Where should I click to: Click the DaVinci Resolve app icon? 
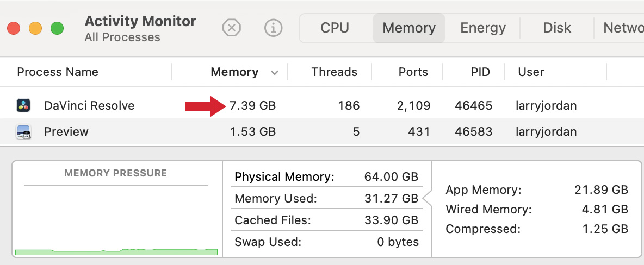[x=23, y=105]
